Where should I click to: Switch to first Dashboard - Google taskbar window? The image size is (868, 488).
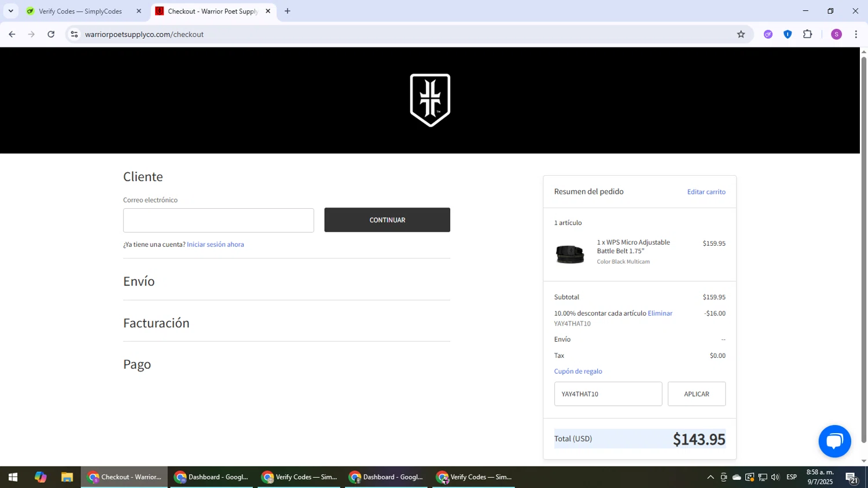coord(212,477)
